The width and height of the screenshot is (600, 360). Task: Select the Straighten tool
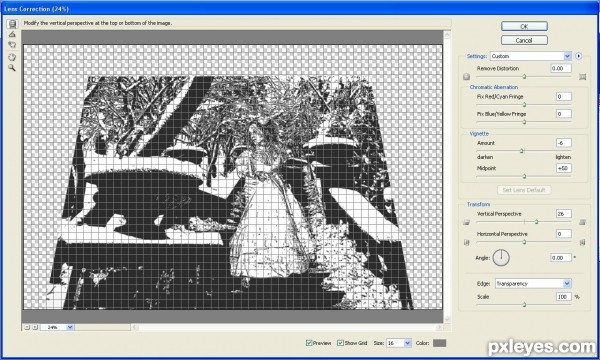pos(12,34)
